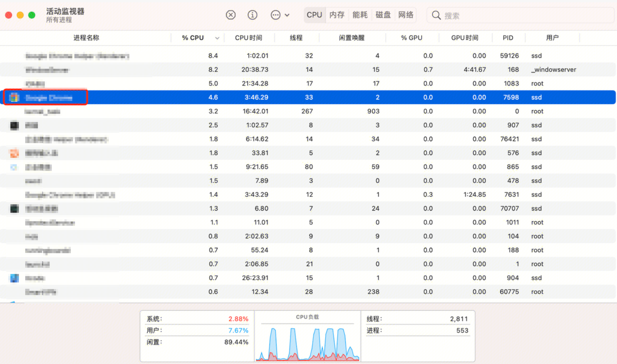Click the search magnifier icon

[x=436, y=15]
